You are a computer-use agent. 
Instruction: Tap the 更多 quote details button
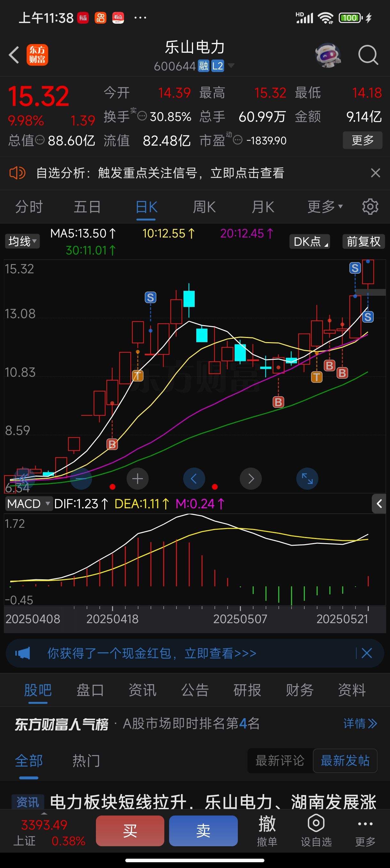(x=363, y=140)
